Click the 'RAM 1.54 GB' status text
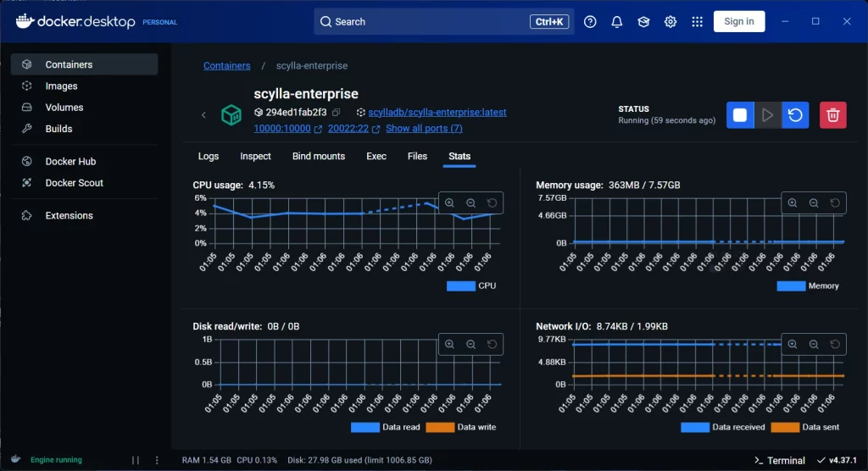Image resolution: width=868 pixels, height=471 pixels. (x=207, y=460)
